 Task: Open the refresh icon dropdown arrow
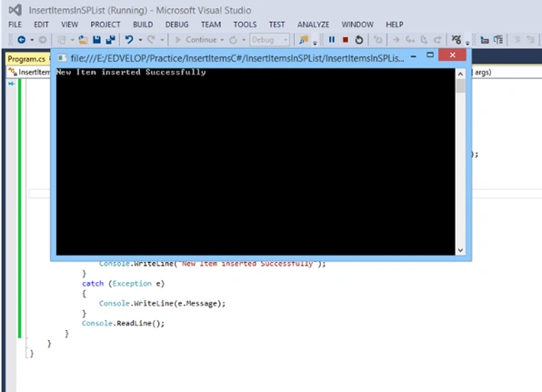pos(244,40)
